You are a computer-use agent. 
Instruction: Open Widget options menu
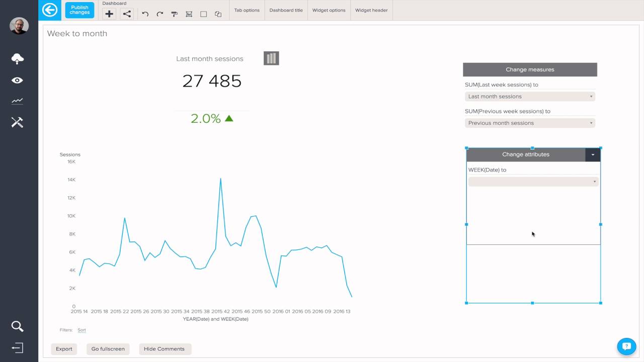(329, 10)
